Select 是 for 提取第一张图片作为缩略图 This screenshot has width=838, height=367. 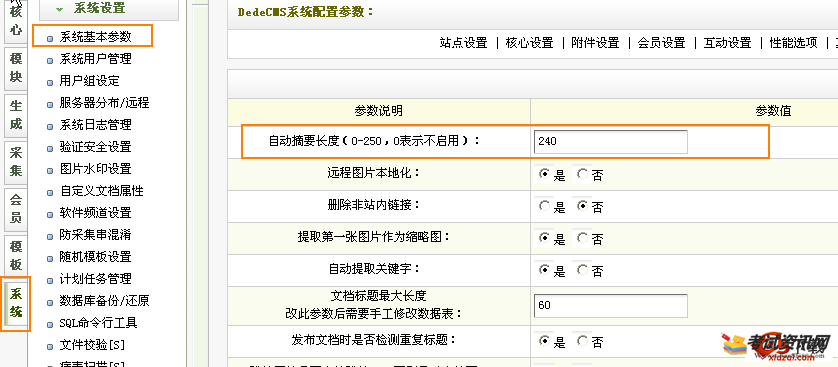click(545, 238)
